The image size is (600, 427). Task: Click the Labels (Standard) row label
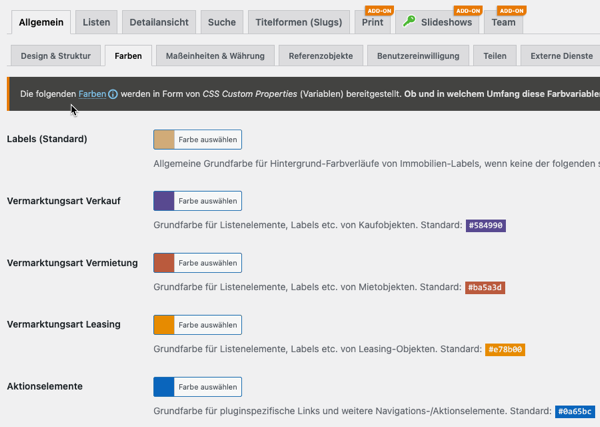pos(47,139)
